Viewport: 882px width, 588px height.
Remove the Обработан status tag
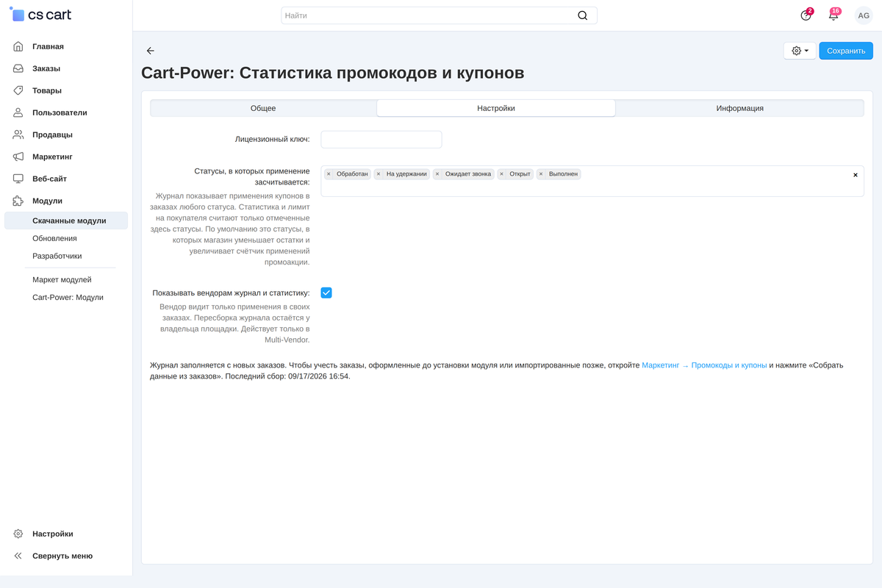329,174
